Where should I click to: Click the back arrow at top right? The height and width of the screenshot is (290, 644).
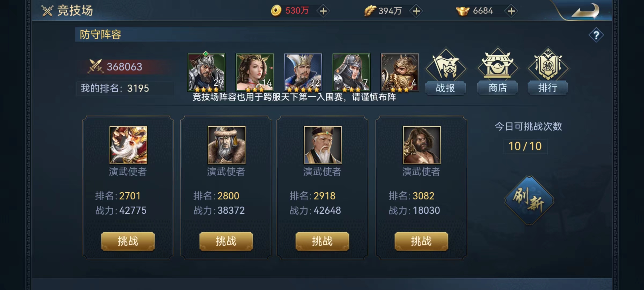(x=585, y=11)
